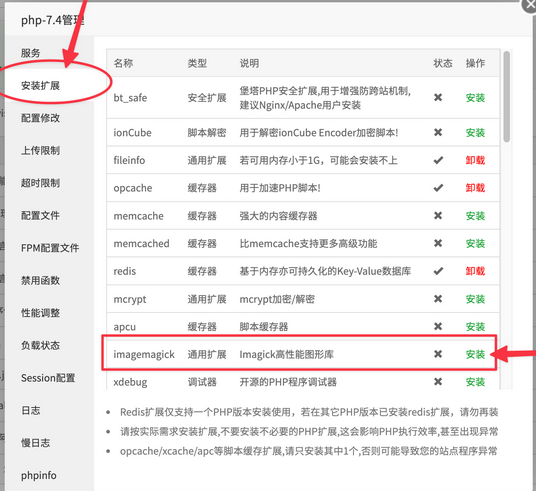The image size is (536, 491).
Task: Install the memcache extension
Action: (x=475, y=216)
